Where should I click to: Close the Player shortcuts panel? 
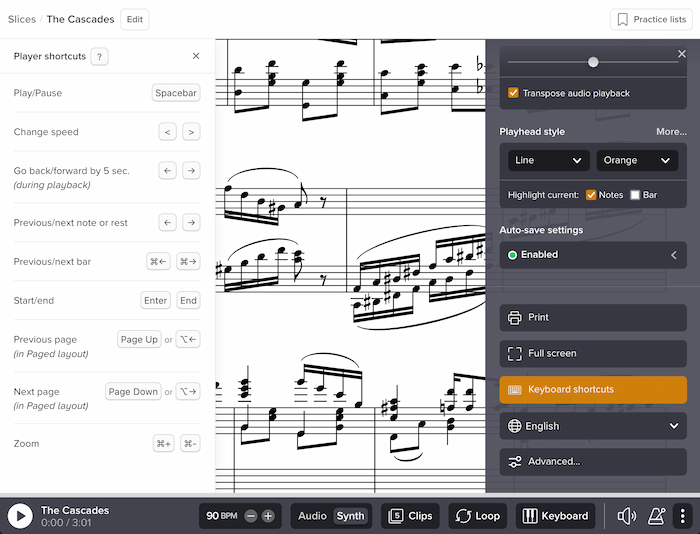[196, 56]
